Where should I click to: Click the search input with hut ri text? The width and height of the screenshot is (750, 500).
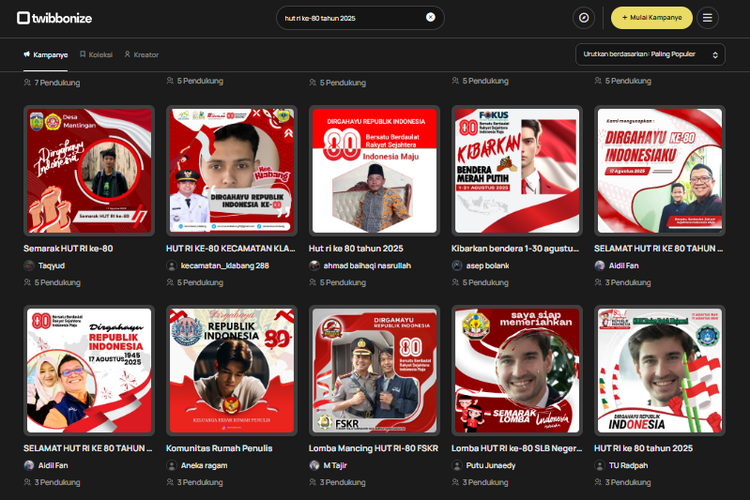350,18
